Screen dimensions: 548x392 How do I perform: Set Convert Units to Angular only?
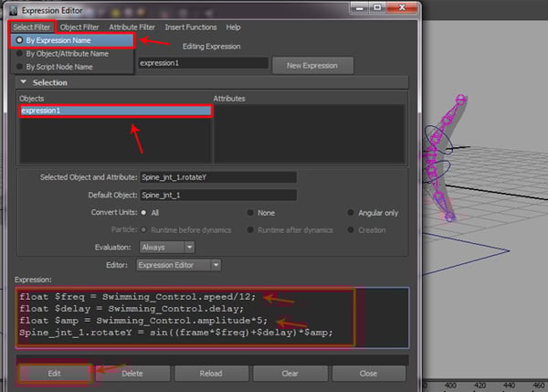click(x=351, y=212)
